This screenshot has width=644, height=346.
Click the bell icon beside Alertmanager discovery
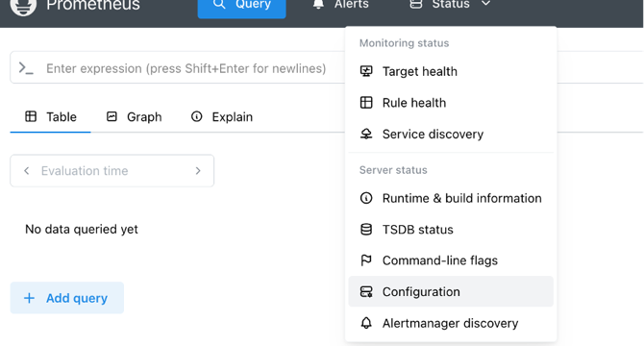(366, 323)
